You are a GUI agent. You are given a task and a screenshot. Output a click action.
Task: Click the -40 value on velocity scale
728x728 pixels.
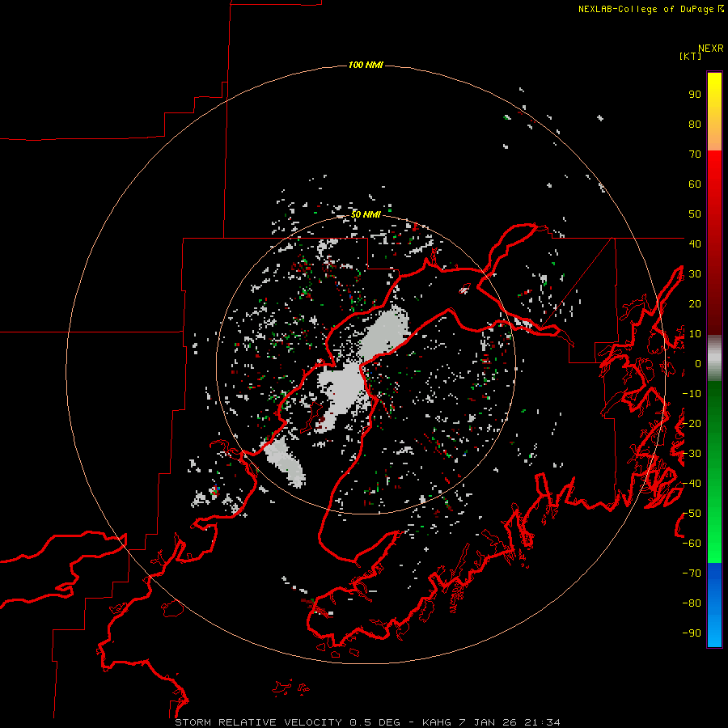[x=692, y=484]
